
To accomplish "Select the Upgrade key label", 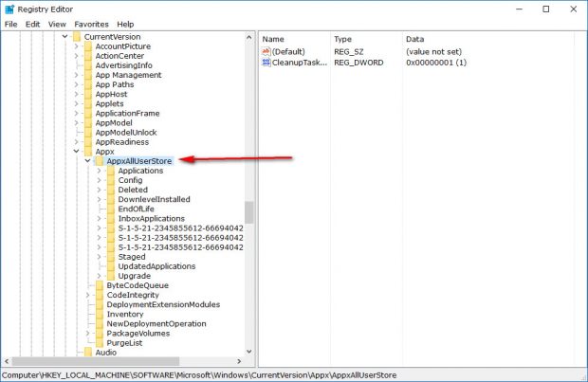I will click(135, 276).
